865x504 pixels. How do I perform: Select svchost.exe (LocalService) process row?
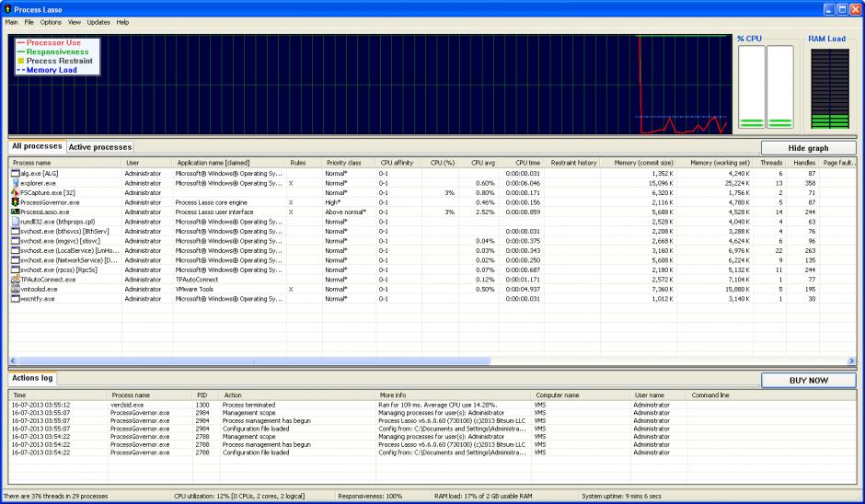(432, 250)
